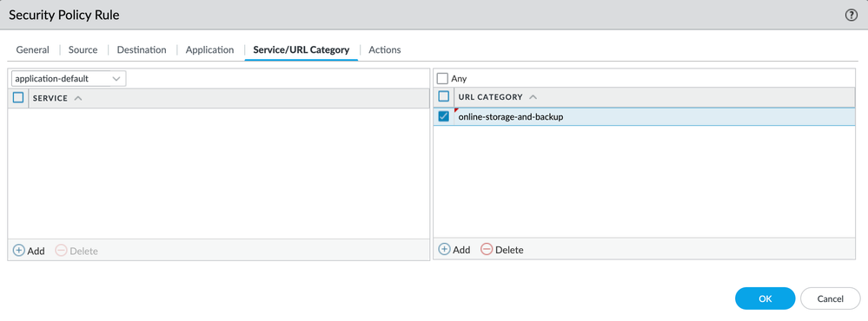Toggle select-all checkbox in URL Category header
The width and height of the screenshot is (868, 321).
443,96
